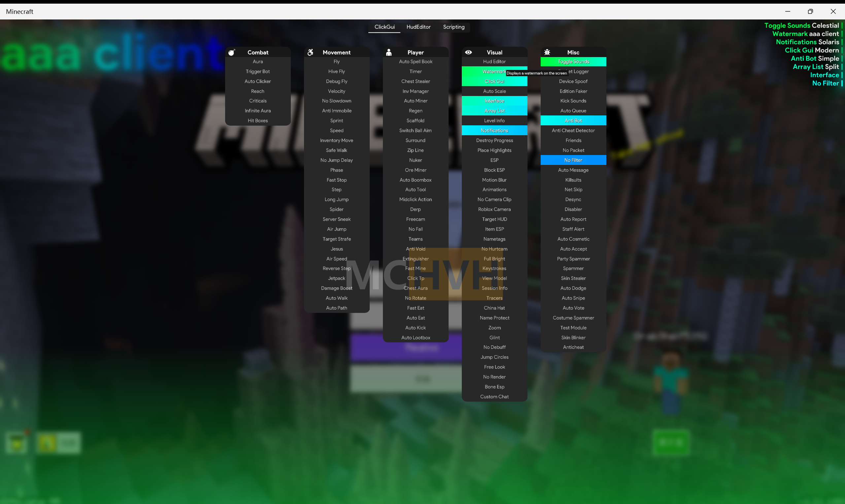Click the Visual category eye icon
The width and height of the screenshot is (845, 504).
click(x=468, y=52)
